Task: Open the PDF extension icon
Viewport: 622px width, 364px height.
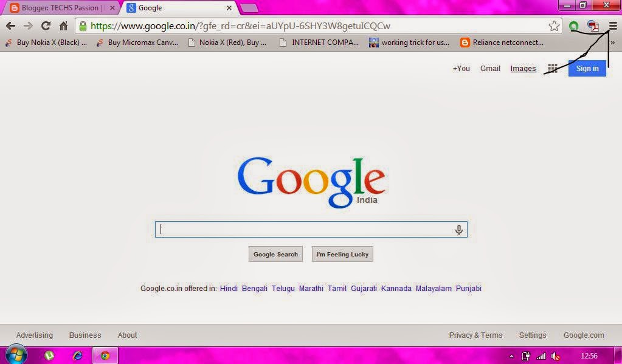Action: click(593, 26)
